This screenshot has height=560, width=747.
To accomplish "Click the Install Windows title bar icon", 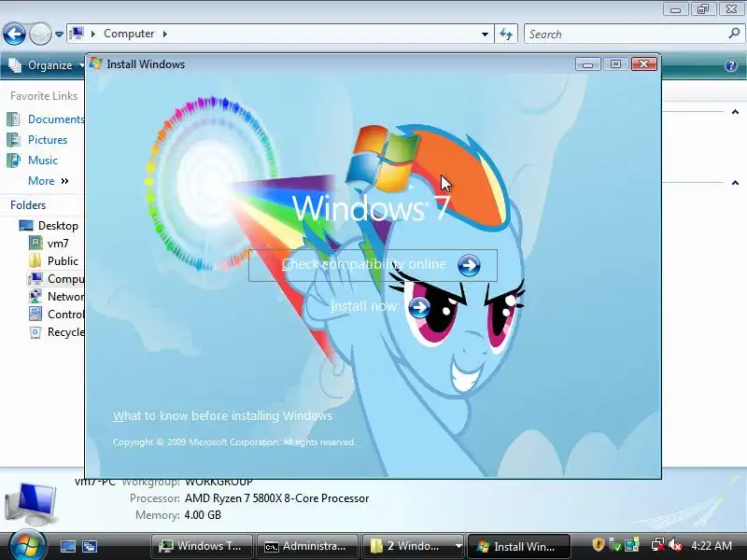I will 96,63.
